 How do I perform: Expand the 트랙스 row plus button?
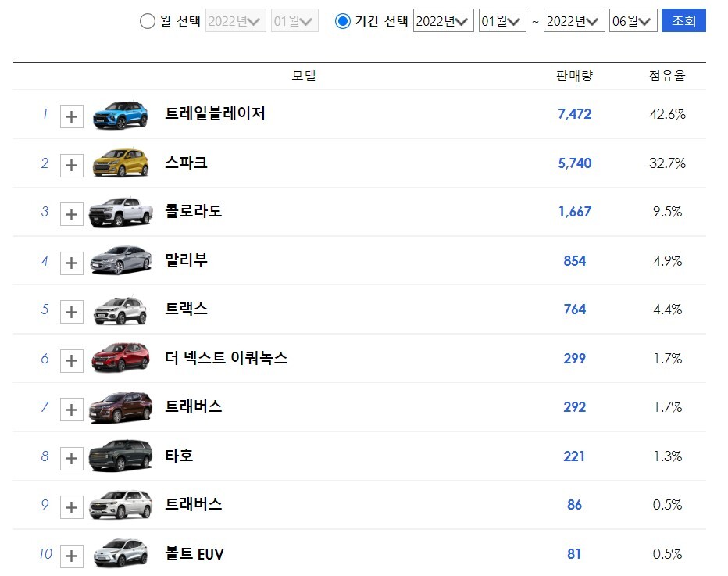coord(72,312)
